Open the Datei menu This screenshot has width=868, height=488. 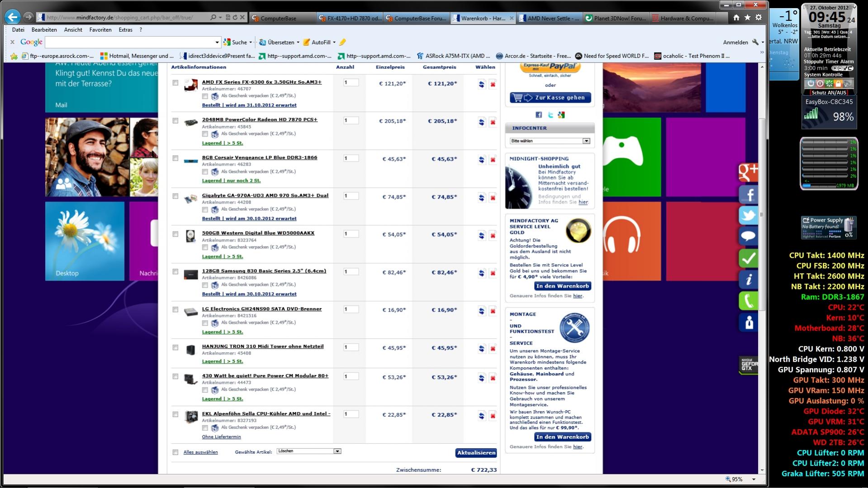[x=18, y=30]
